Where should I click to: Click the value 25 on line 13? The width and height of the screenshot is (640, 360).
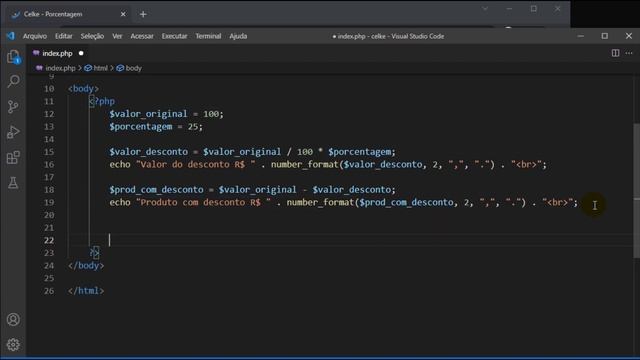tap(193, 127)
